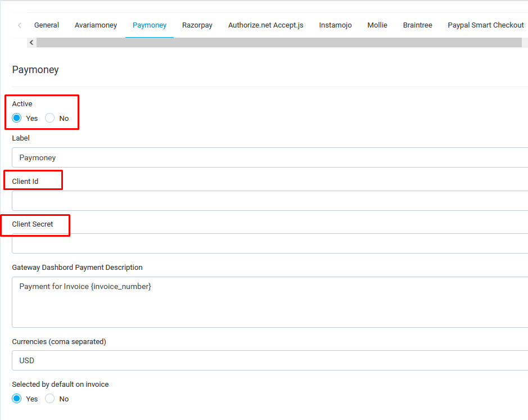528x420 pixels.
Task: Set Active to Yes
Action: click(x=17, y=118)
